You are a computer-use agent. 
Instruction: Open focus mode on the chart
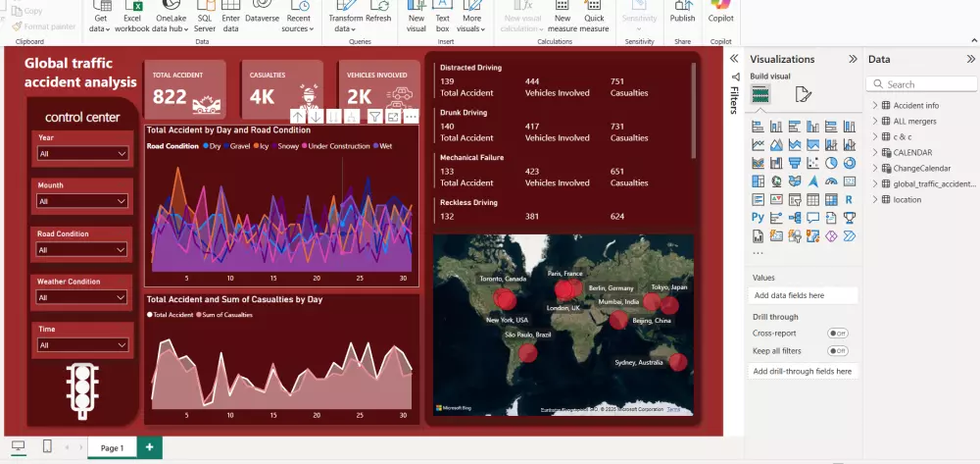[x=393, y=117]
